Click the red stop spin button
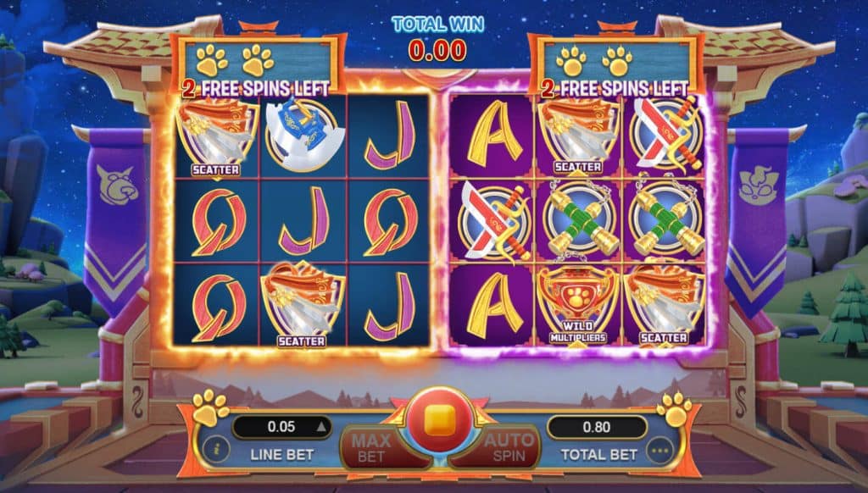The height and width of the screenshot is (493, 868). click(440, 422)
